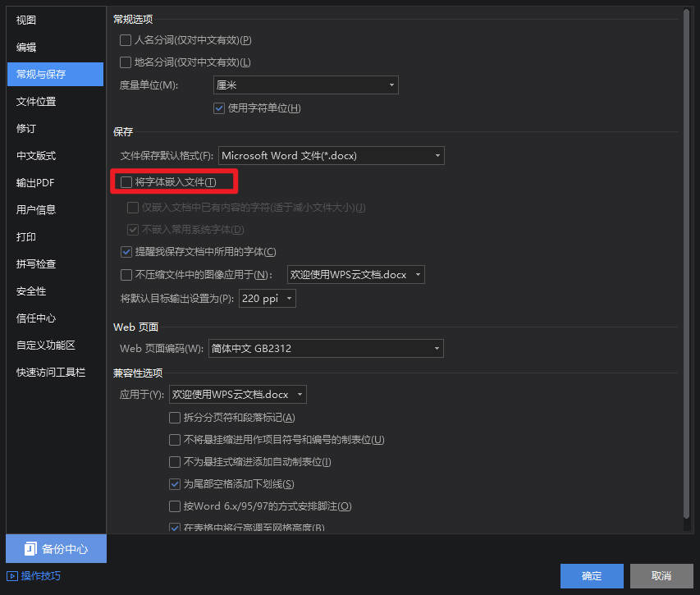Open the Web page encoding dropdown
700x595 pixels.
coord(326,348)
